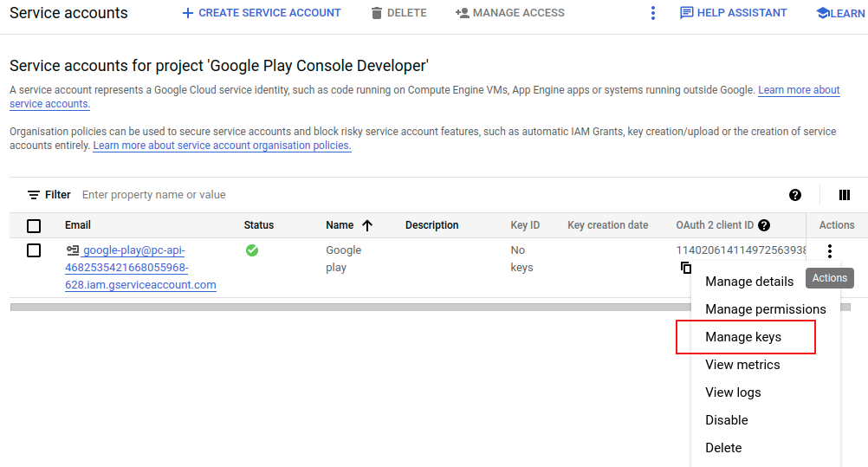868x467 pixels.
Task: Click the Learn button
Action: click(x=841, y=13)
